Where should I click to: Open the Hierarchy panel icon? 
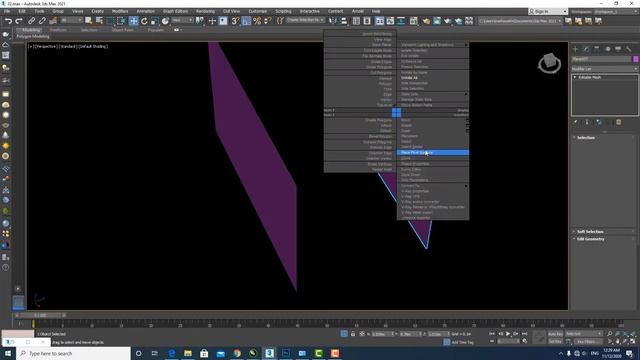597,49
